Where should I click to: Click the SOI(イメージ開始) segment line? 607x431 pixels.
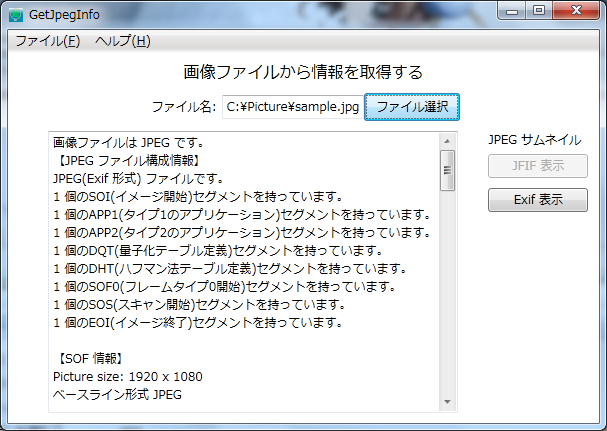tap(198, 196)
